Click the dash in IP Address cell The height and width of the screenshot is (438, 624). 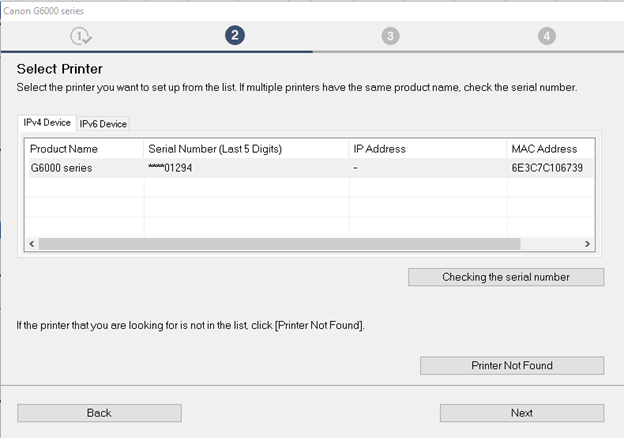click(355, 168)
